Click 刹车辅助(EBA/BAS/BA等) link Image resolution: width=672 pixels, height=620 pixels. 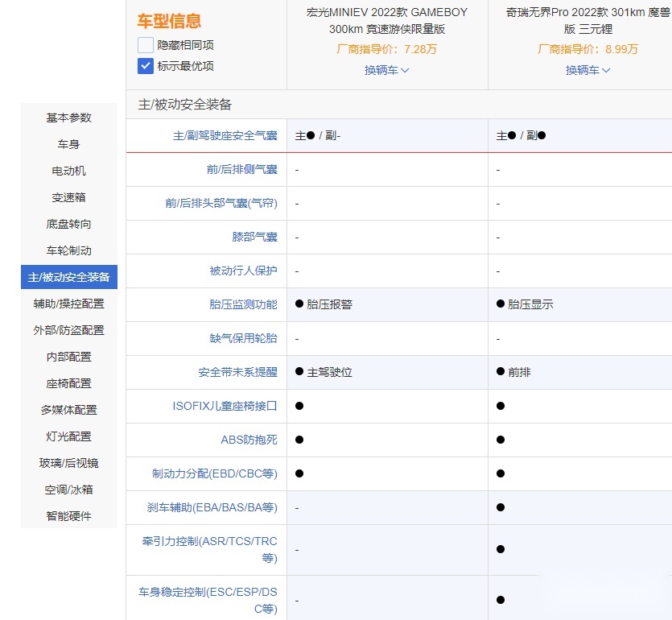click(x=212, y=507)
